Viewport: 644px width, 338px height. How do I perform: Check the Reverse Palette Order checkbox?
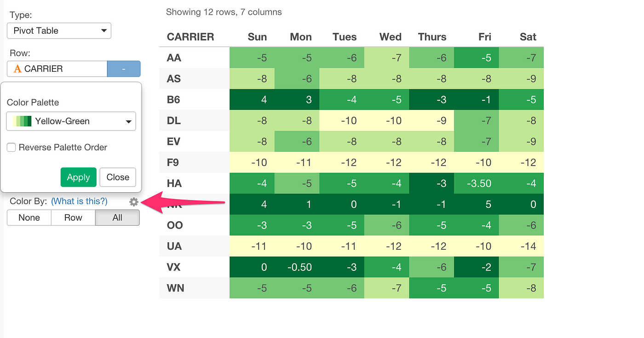[x=11, y=148]
